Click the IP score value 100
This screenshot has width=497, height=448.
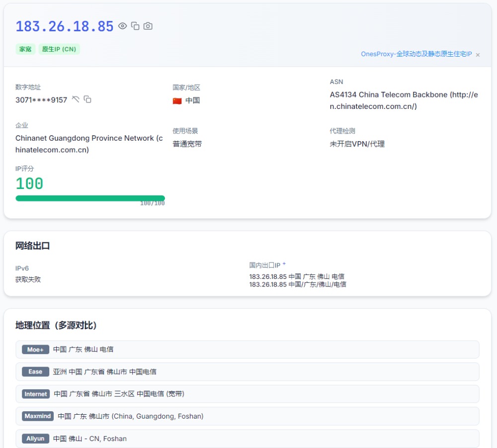coord(29,183)
